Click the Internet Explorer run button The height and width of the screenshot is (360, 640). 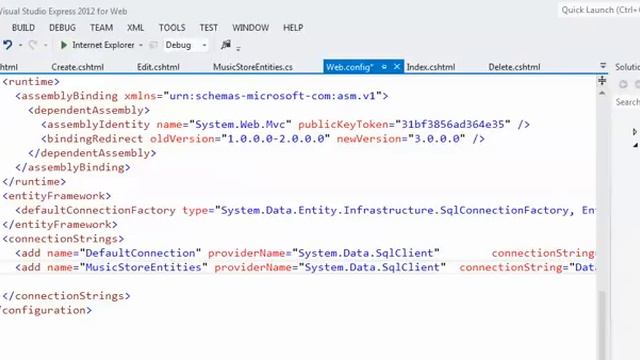[x=98, y=45]
